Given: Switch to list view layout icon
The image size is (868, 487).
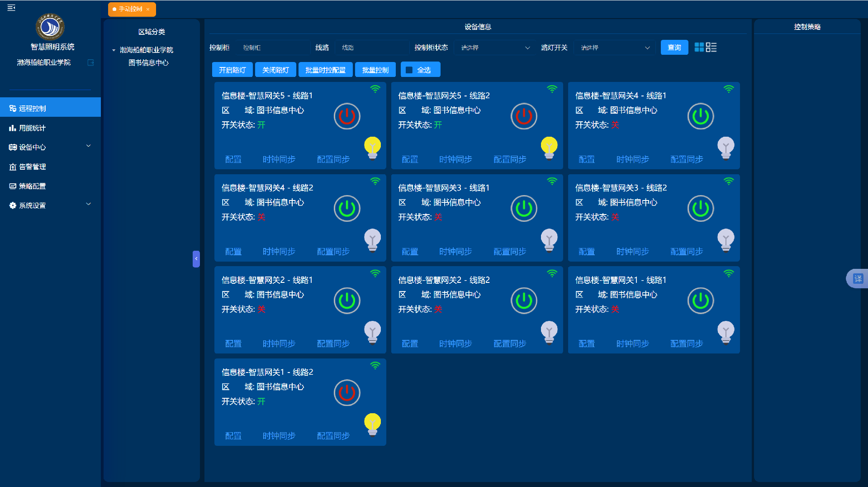Looking at the screenshot, I should [x=711, y=47].
